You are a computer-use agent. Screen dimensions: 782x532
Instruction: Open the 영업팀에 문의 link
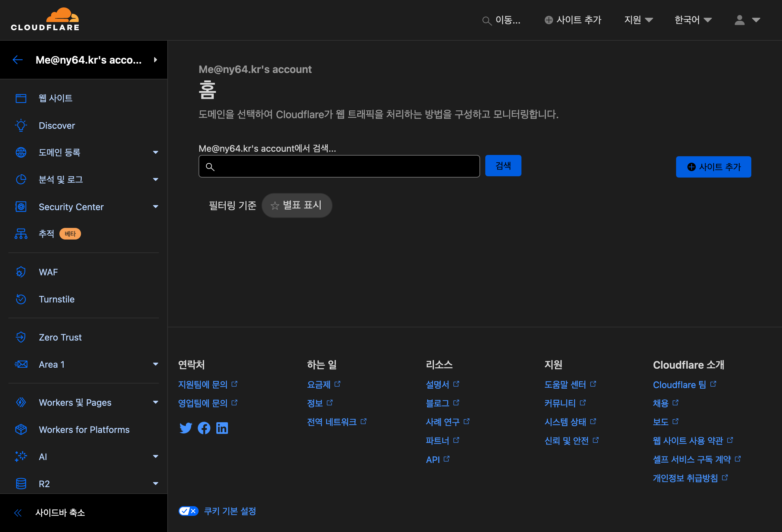coord(208,404)
